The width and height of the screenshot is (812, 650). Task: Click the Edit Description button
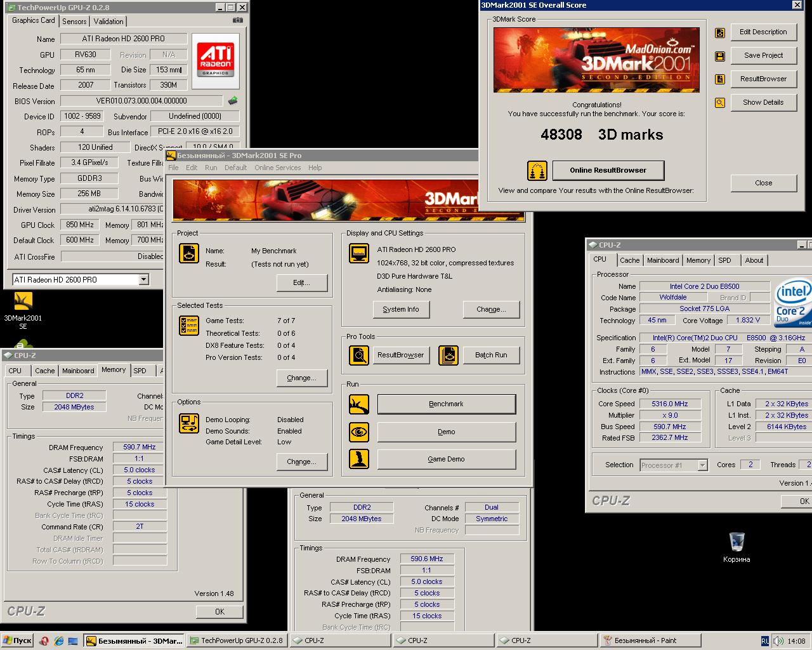click(764, 32)
